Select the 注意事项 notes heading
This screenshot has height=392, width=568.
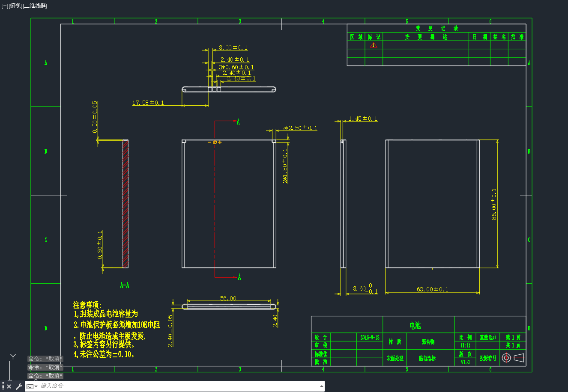pos(87,305)
